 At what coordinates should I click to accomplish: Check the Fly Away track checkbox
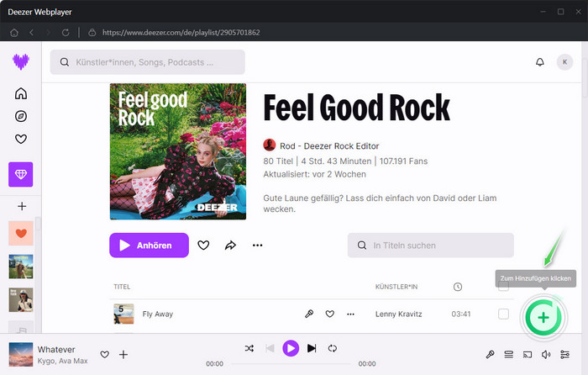pos(503,314)
